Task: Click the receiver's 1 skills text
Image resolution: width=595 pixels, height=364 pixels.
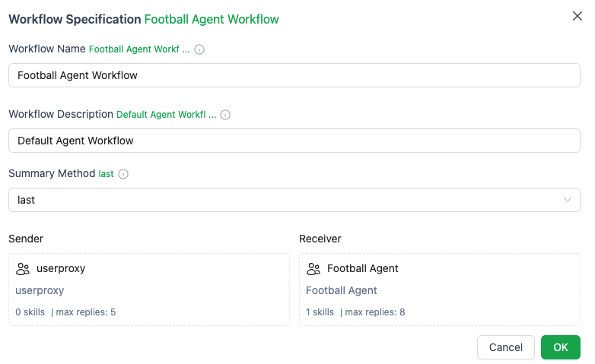Action: tap(320, 312)
